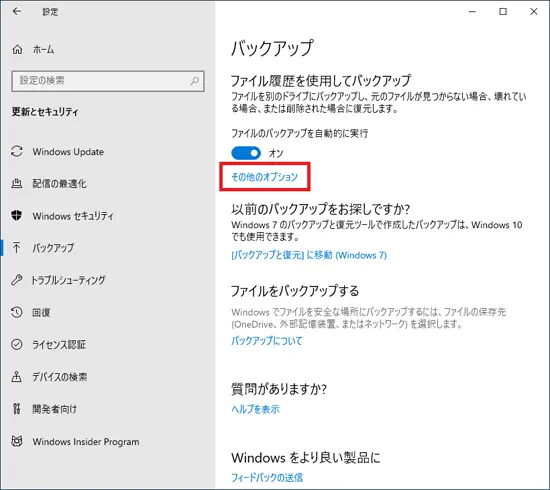
Task: Click the Windows Update sync icon
Action: point(17,152)
